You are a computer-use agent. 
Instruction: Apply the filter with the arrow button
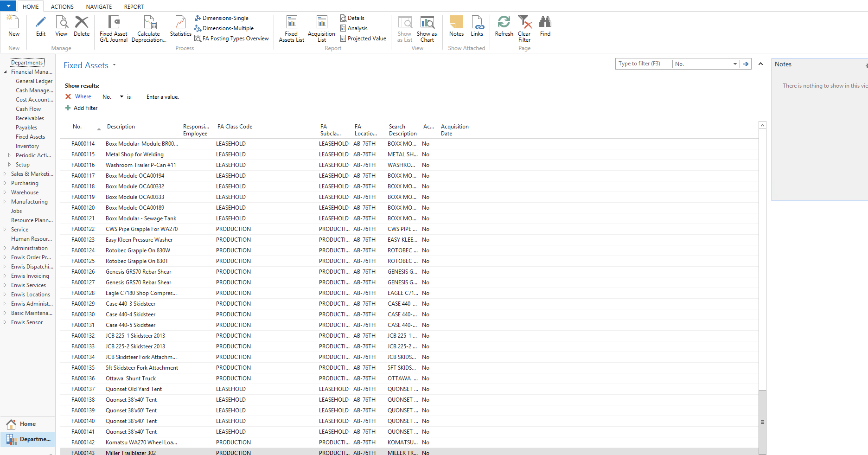point(746,64)
